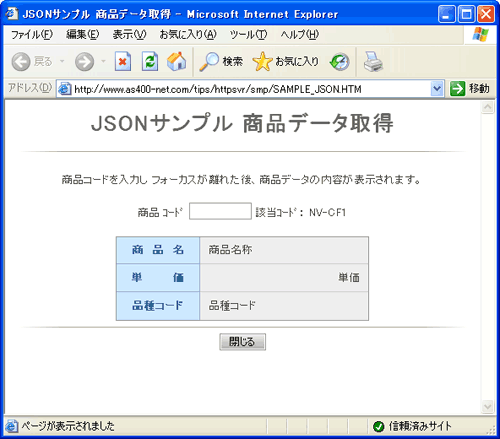Screen dimensions: 500x439
Task: Click the Windows flag logo in the menu bar
Action: tap(480, 35)
